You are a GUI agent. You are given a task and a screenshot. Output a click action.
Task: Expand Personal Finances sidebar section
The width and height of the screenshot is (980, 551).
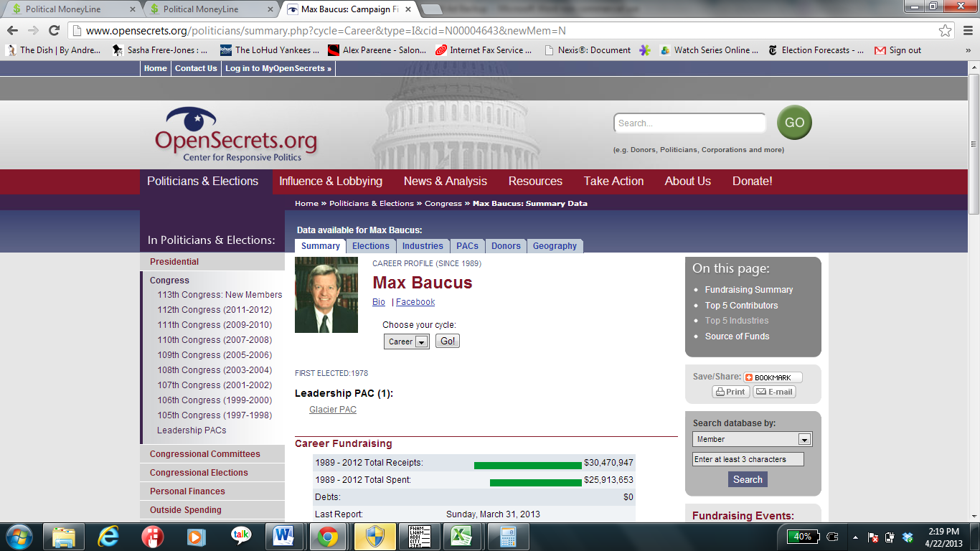click(x=212, y=491)
